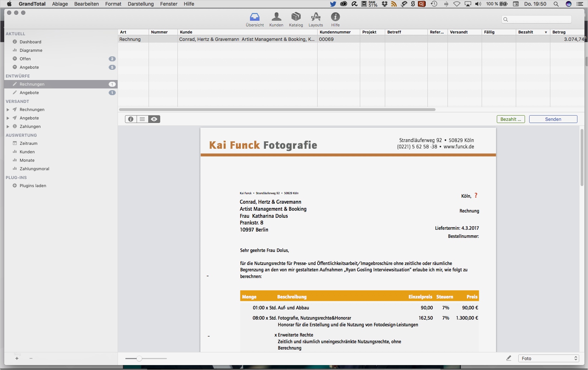This screenshot has width=588, height=370.
Task: Switch to the list view segment
Action: [142, 119]
